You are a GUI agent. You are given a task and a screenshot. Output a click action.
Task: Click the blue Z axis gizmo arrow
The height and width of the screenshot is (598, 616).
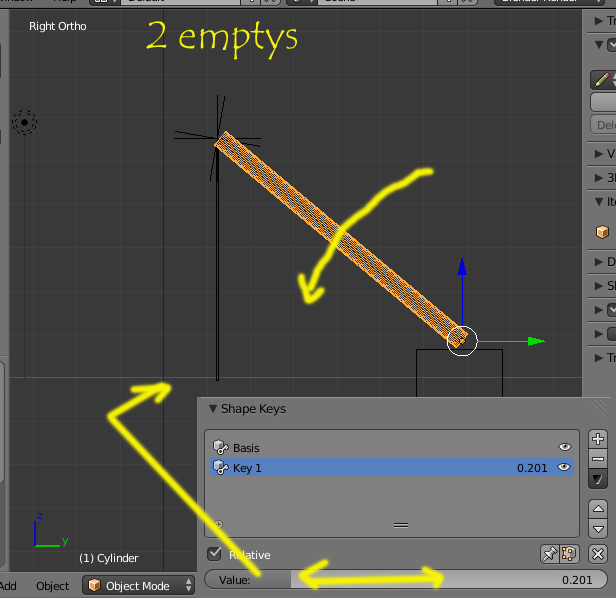462,267
